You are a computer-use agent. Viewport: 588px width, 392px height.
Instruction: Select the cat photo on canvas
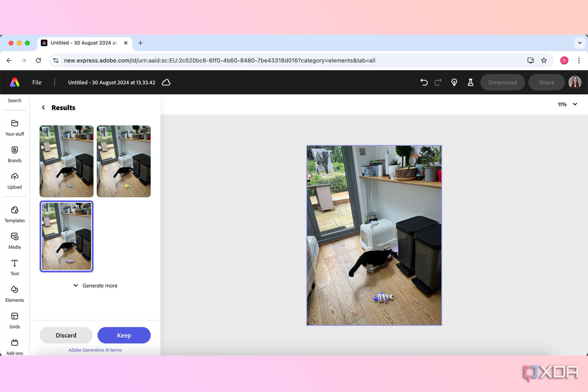click(x=374, y=235)
